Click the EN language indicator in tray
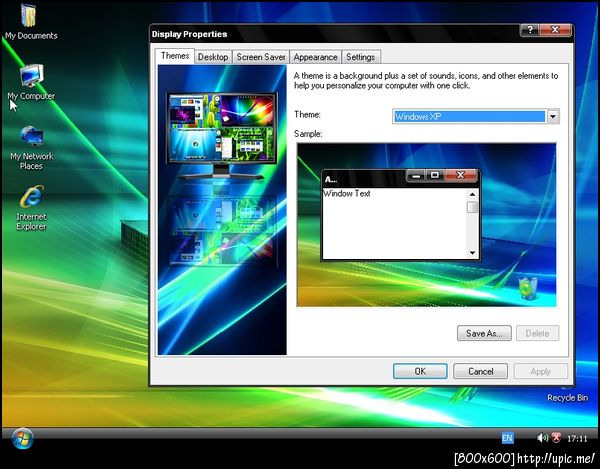This screenshot has width=600, height=469. pos(507,438)
